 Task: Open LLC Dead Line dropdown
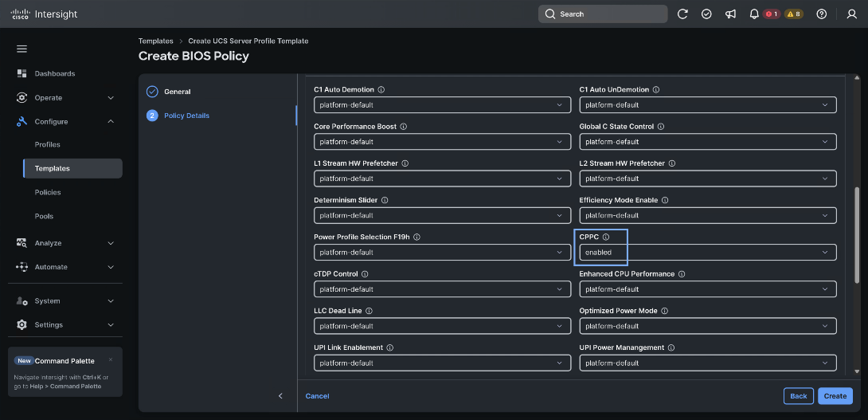[442, 327]
